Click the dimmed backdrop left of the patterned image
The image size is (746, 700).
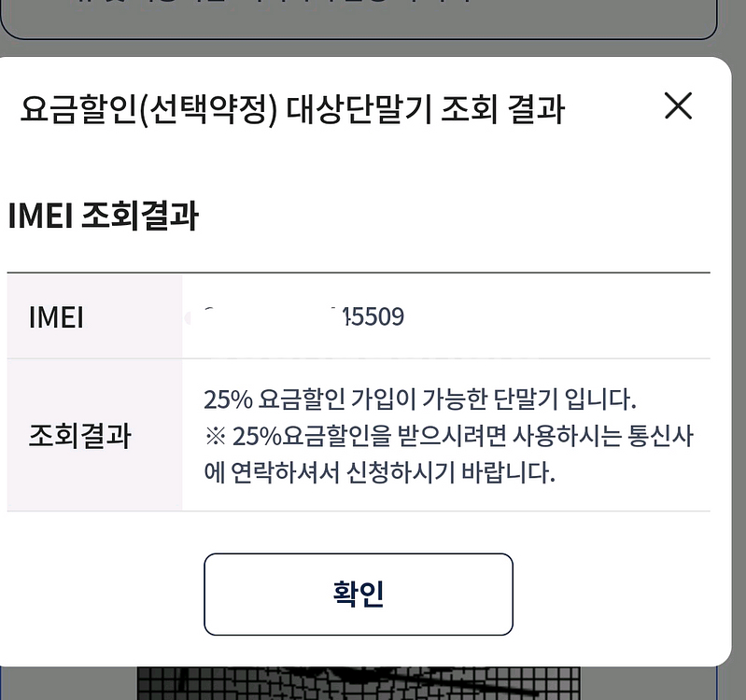click(65, 683)
